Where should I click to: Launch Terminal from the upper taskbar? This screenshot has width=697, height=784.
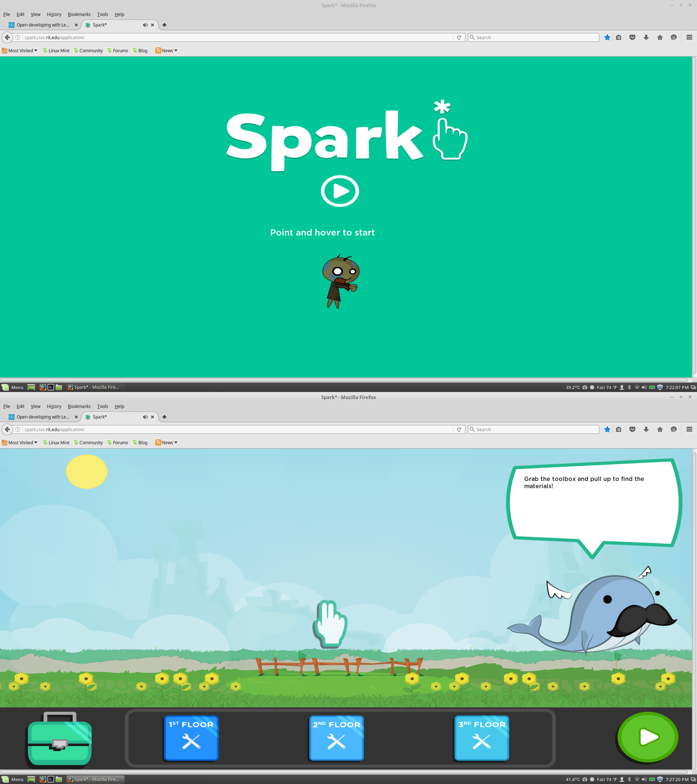(x=50, y=387)
